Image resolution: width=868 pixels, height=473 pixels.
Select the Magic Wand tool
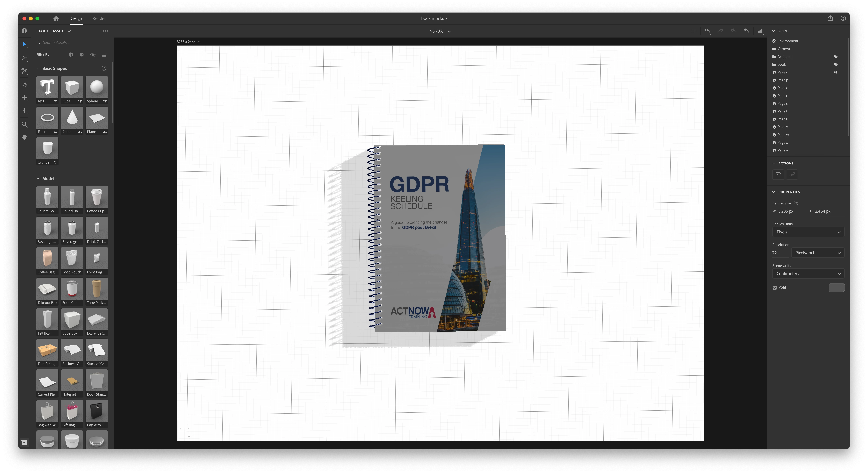pos(24,58)
